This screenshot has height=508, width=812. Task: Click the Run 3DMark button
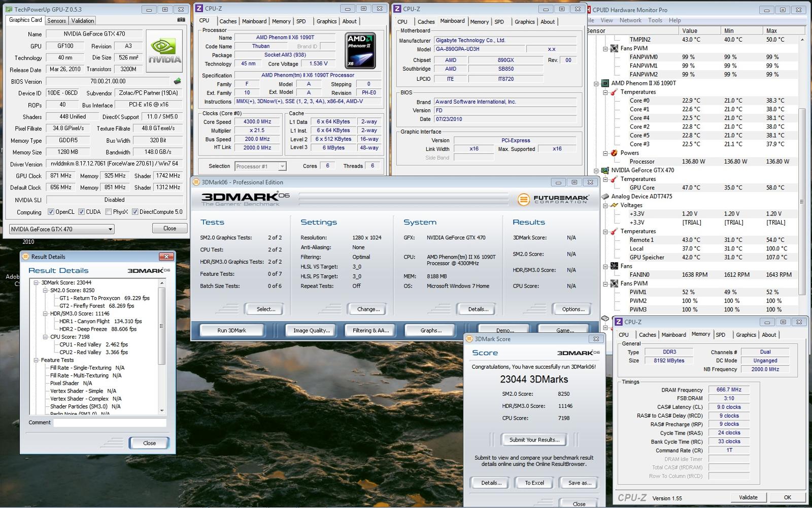click(231, 330)
